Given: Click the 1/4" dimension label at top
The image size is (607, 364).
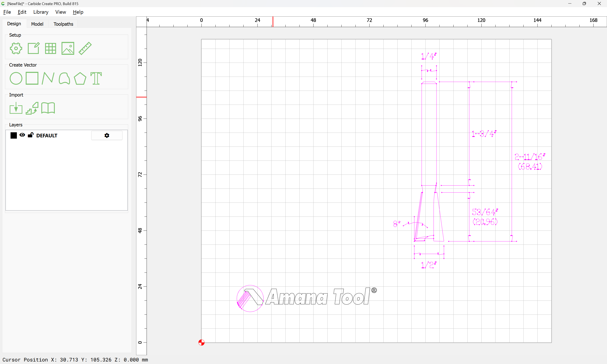Looking at the screenshot, I should pyautogui.click(x=429, y=56).
